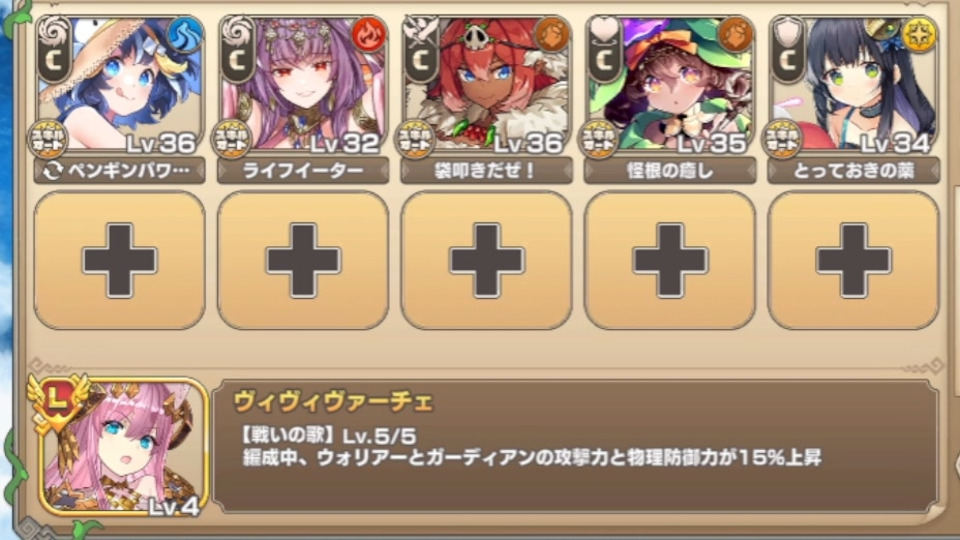The height and width of the screenshot is (540, 960).
Task: Tap the fire element icon on second card
Action: tap(368, 34)
